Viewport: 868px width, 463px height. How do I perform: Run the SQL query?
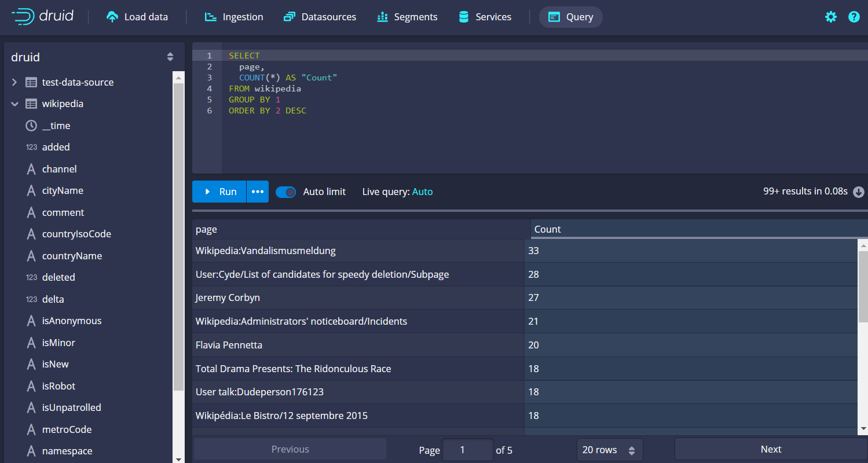click(x=219, y=192)
